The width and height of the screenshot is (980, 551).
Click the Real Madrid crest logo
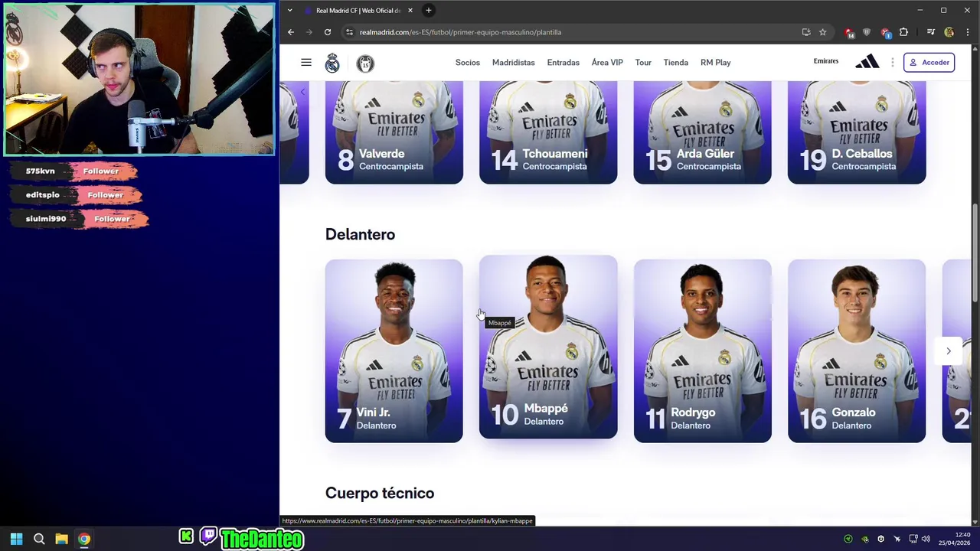(332, 63)
